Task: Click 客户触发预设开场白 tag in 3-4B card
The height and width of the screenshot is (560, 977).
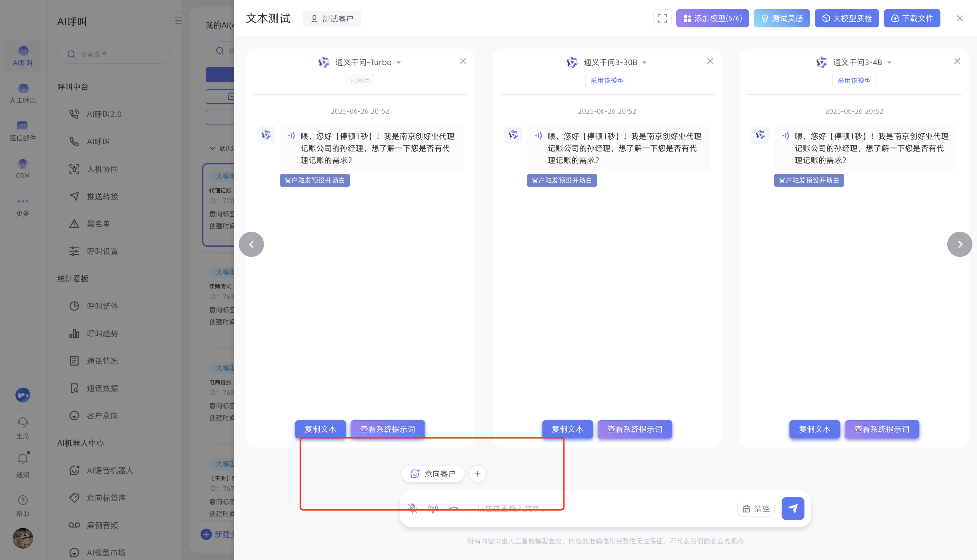Action: coord(809,180)
